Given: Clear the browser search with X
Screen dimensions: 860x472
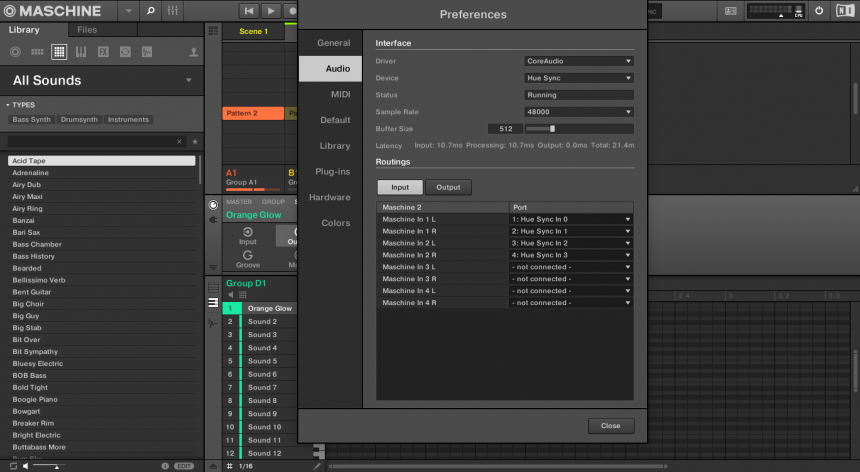Looking at the screenshot, I should coord(179,141).
